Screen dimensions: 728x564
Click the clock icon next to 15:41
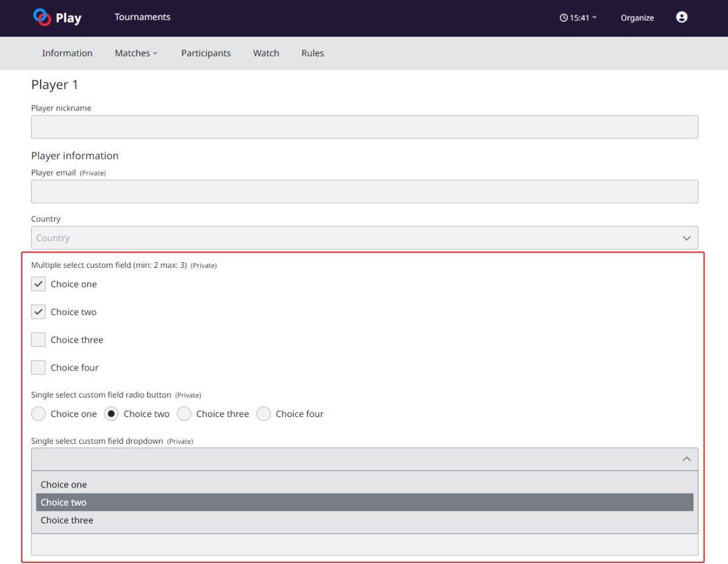click(x=564, y=18)
